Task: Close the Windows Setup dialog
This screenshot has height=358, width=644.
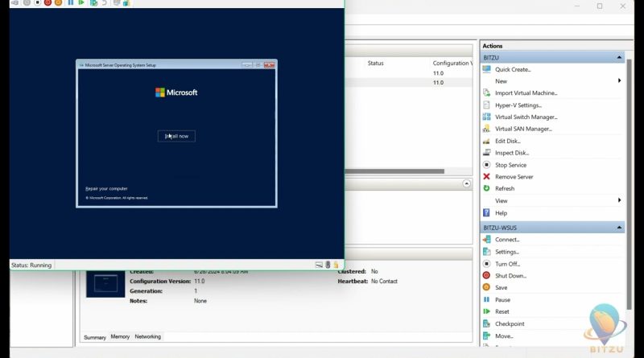Action: [x=270, y=65]
